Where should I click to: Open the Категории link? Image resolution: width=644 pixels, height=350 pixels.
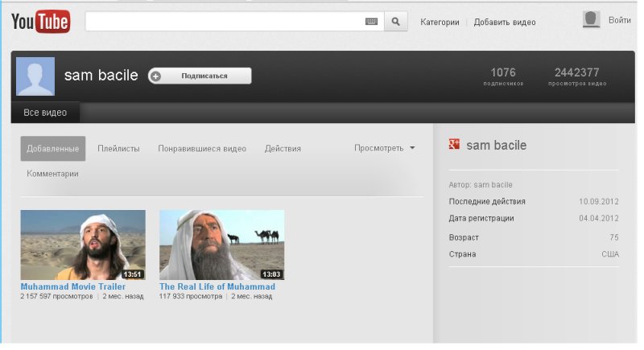[440, 23]
